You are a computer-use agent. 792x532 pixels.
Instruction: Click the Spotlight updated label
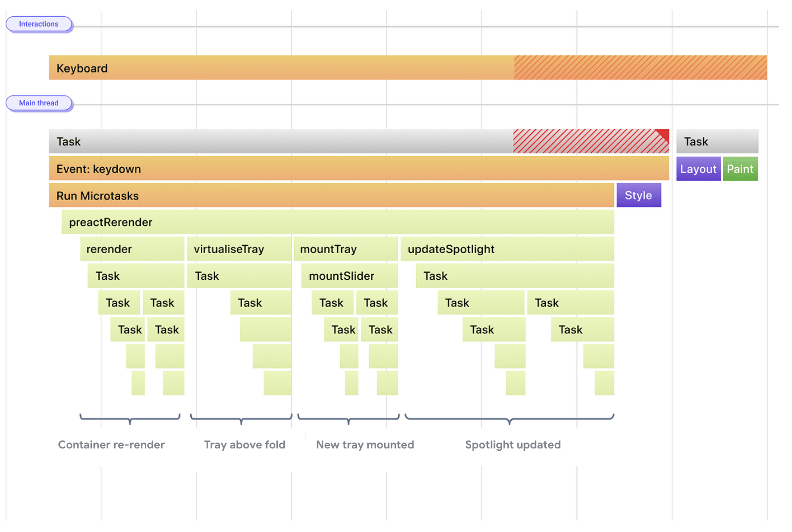(513, 444)
